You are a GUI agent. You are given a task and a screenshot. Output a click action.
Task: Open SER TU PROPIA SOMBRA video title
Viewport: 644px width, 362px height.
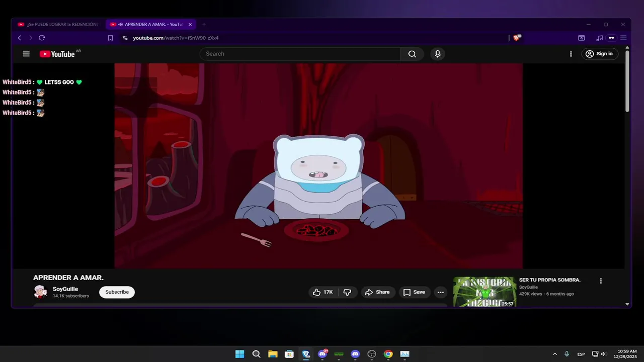[x=550, y=280]
